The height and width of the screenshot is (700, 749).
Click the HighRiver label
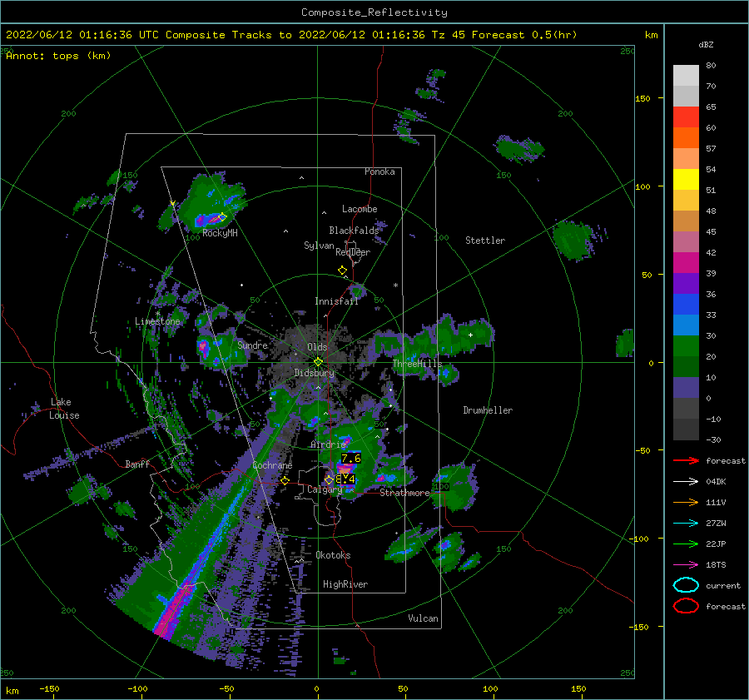[345, 584]
